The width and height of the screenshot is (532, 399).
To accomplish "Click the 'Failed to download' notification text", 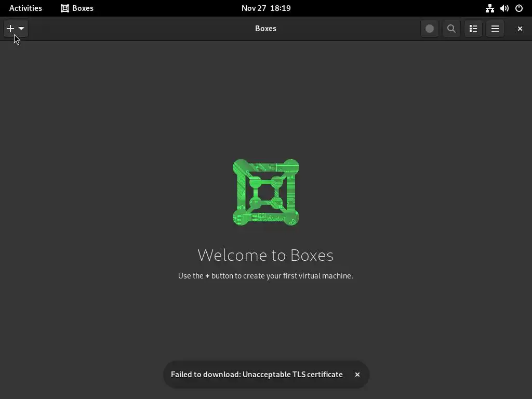I will [x=257, y=375].
